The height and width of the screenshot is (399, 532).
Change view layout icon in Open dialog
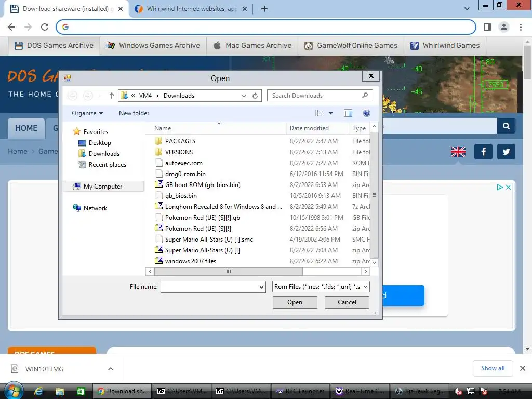320,113
